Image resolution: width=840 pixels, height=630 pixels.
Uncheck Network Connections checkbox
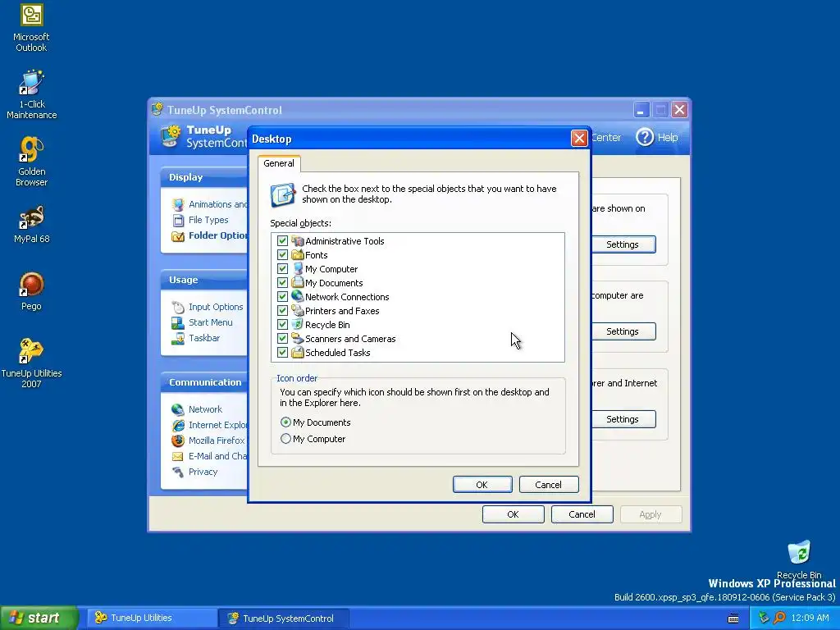pyautogui.click(x=282, y=297)
